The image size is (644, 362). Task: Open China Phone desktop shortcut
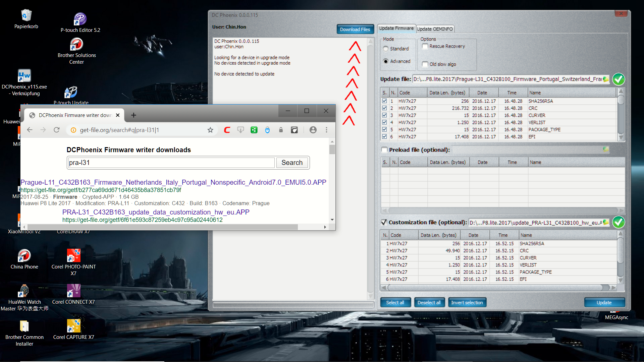[24, 259]
